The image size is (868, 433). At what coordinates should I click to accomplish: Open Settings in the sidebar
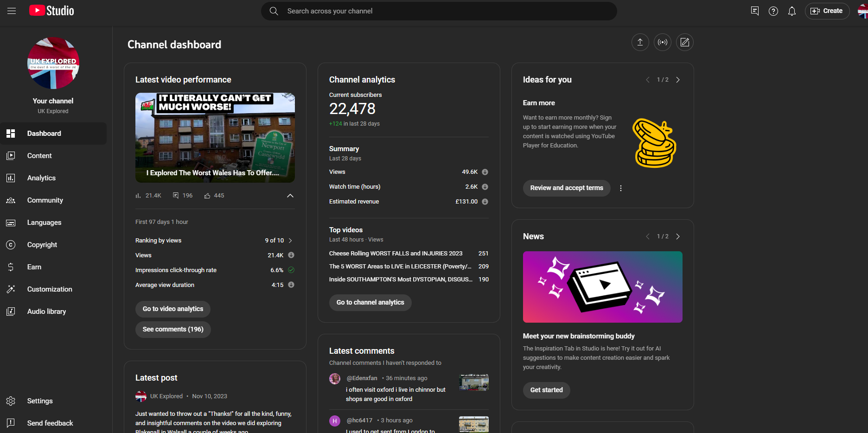[53, 401]
